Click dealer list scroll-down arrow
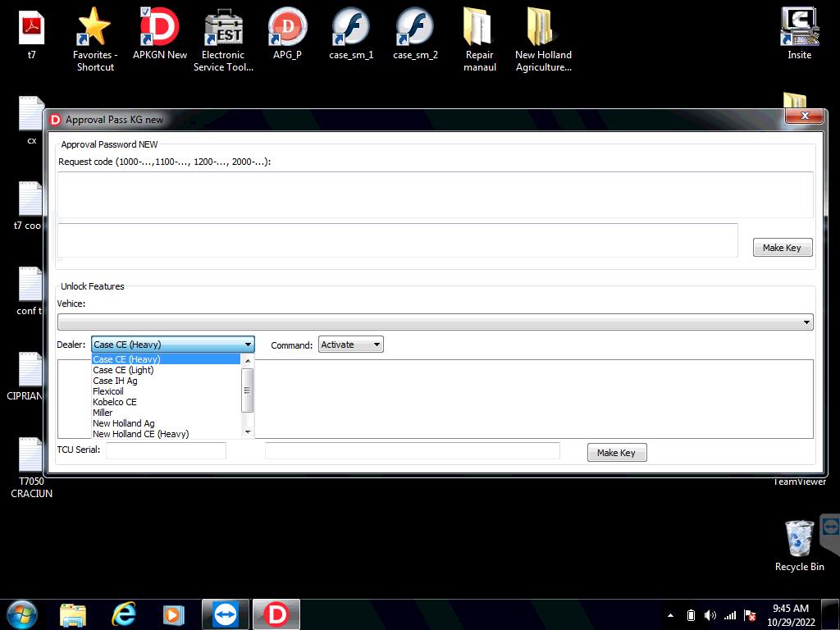The height and width of the screenshot is (630, 840). pyautogui.click(x=248, y=431)
